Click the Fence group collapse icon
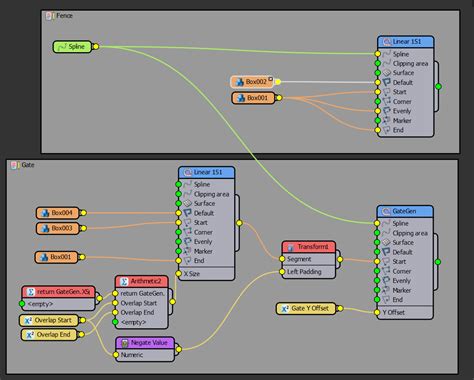Viewport: 474px width, 380px height. pyautogui.click(x=50, y=16)
